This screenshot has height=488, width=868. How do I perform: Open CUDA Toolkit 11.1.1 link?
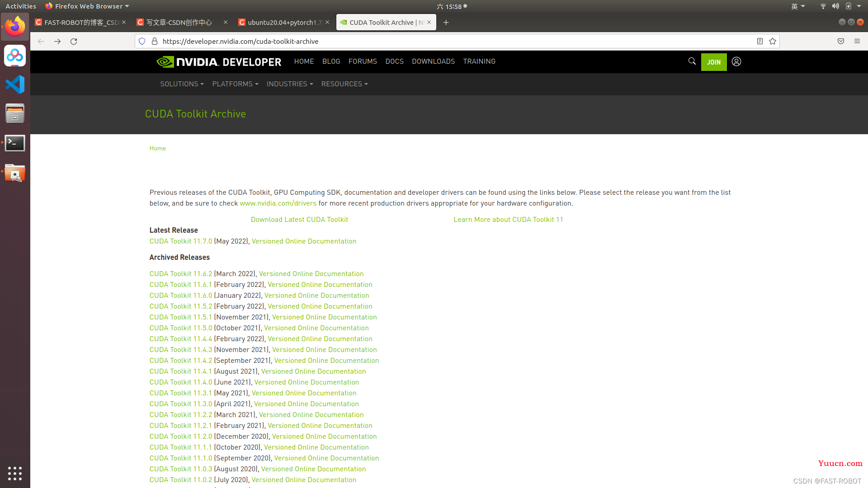pos(181,447)
